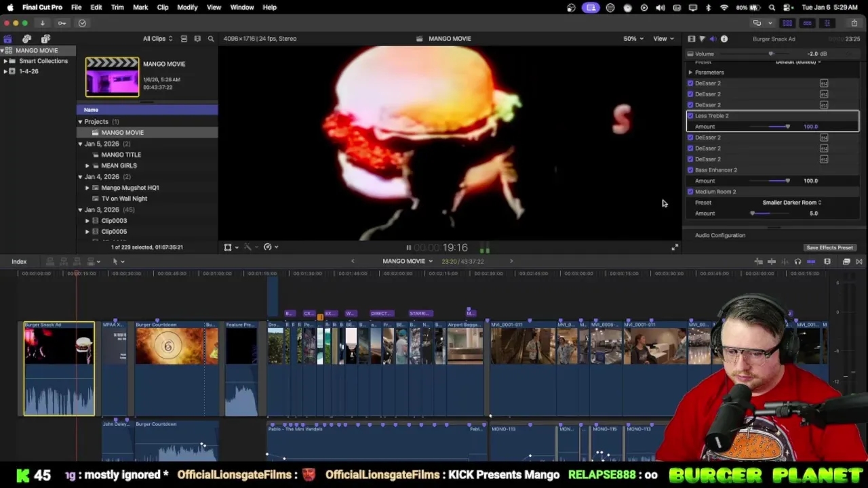Pause playback in the viewer
Viewport: 868px width, 488px height.
[x=408, y=248]
